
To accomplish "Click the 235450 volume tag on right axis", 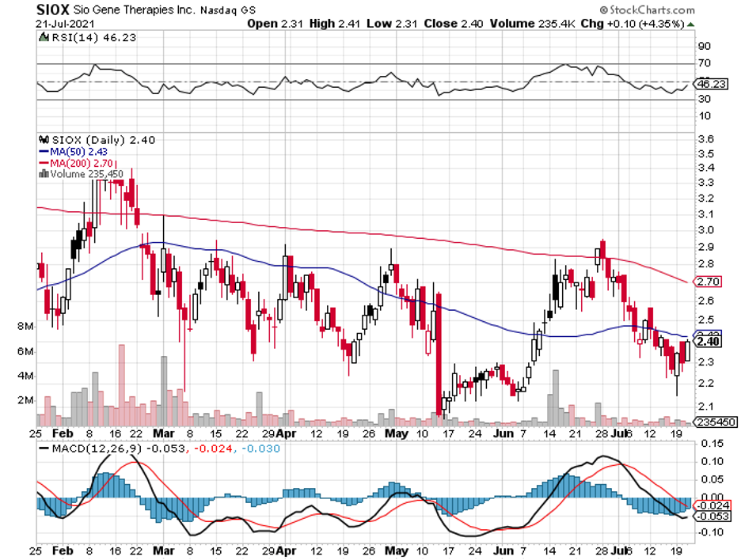I will tap(716, 422).
